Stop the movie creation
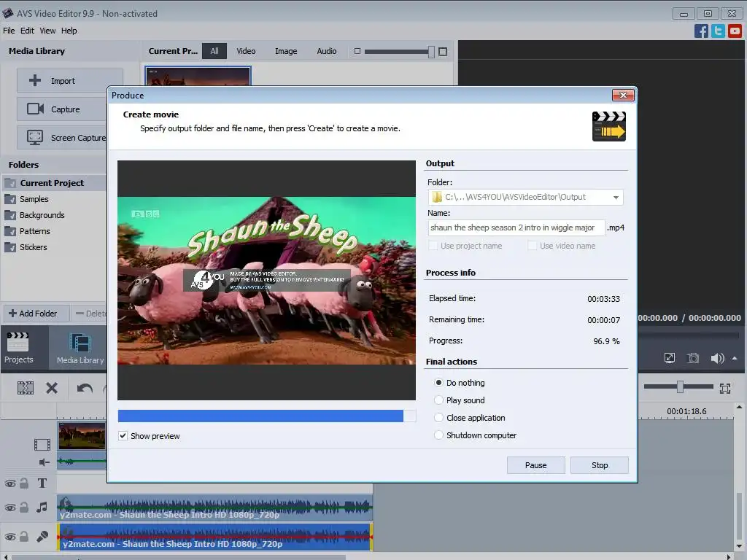Image resolution: width=747 pixels, height=560 pixels. (600, 465)
